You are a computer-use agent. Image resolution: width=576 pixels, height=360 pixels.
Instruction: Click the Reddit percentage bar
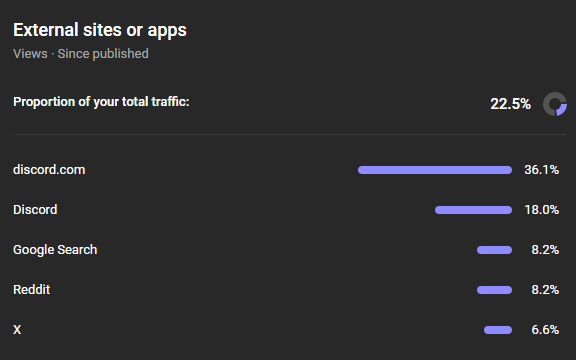coord(494,290)
